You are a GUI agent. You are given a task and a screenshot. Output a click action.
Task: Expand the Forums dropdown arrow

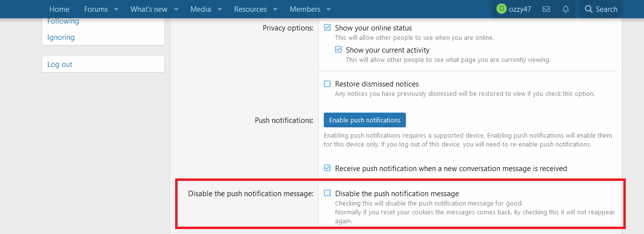(x=116, y=9)
